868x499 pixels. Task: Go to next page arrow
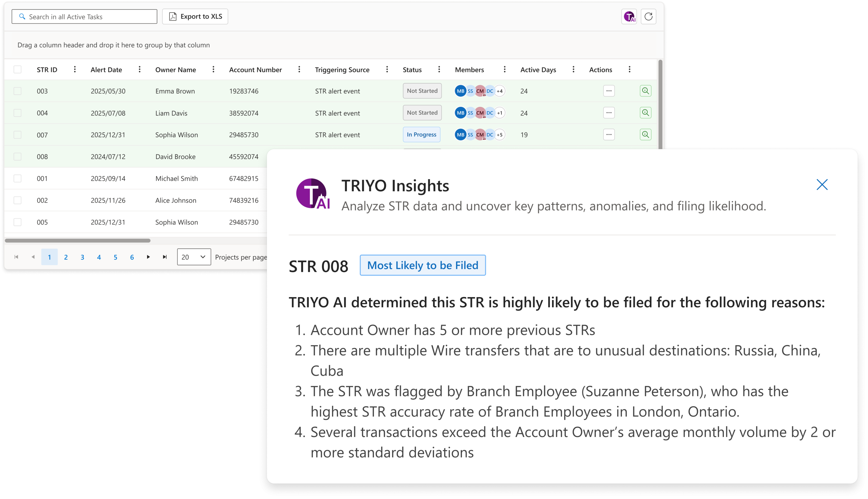[x=148, y=257]
